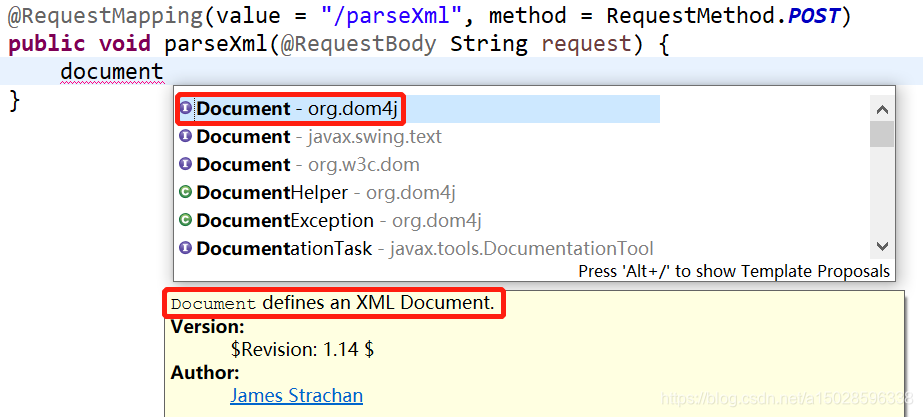The height and width of the screenshot is (417, 923).
Task: Click the Version: label in Javadoc popup
Action: point(207,326)
